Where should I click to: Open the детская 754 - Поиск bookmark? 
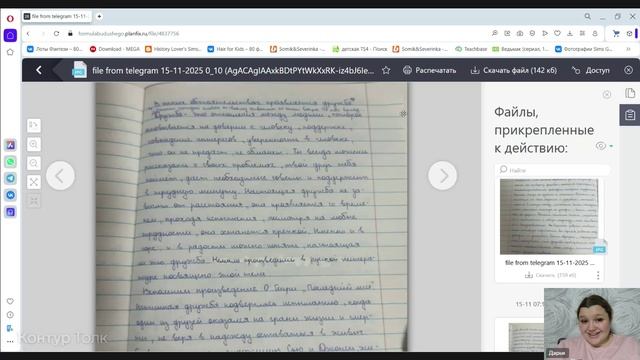[x=360, y=49]
